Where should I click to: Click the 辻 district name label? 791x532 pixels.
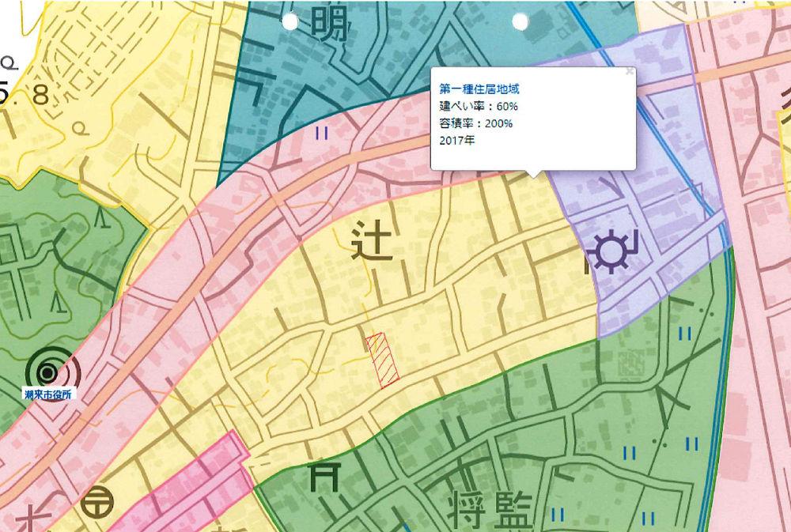(371, 241)
